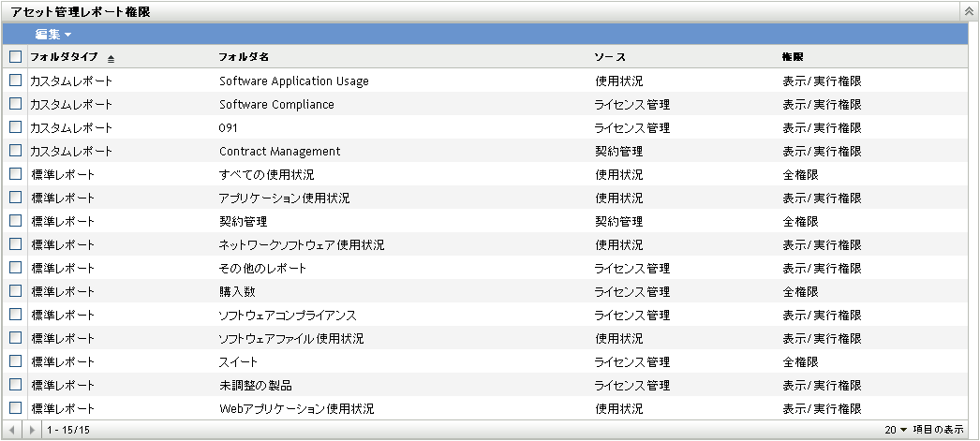
Task: Select the Contract Management row checkbox
Action: (15, 151)
